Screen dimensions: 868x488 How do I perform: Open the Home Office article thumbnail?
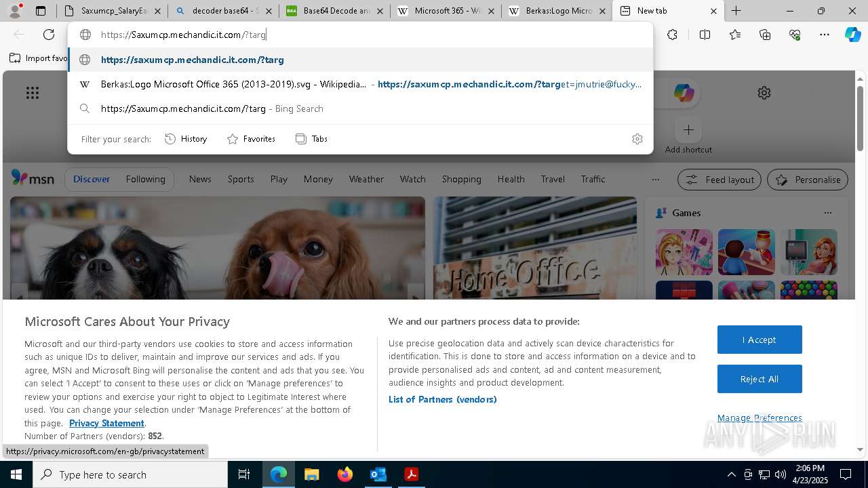[535, 248]
